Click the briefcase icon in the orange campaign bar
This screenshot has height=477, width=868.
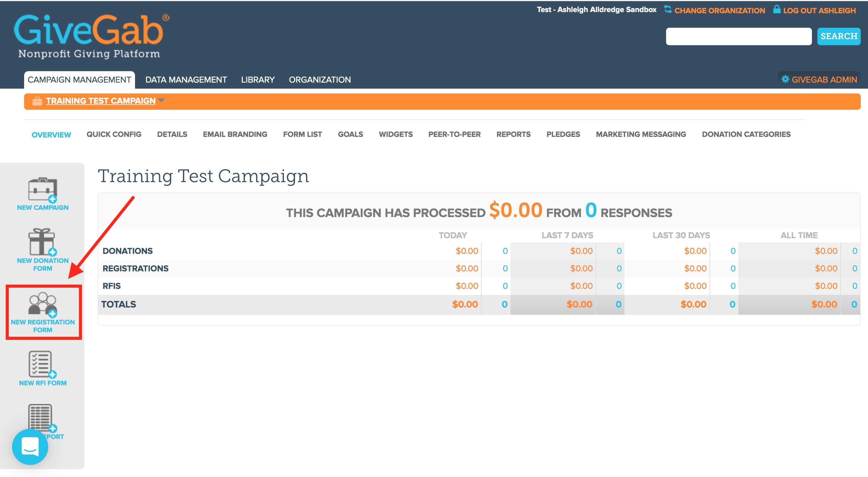click(x=37, y=101)
